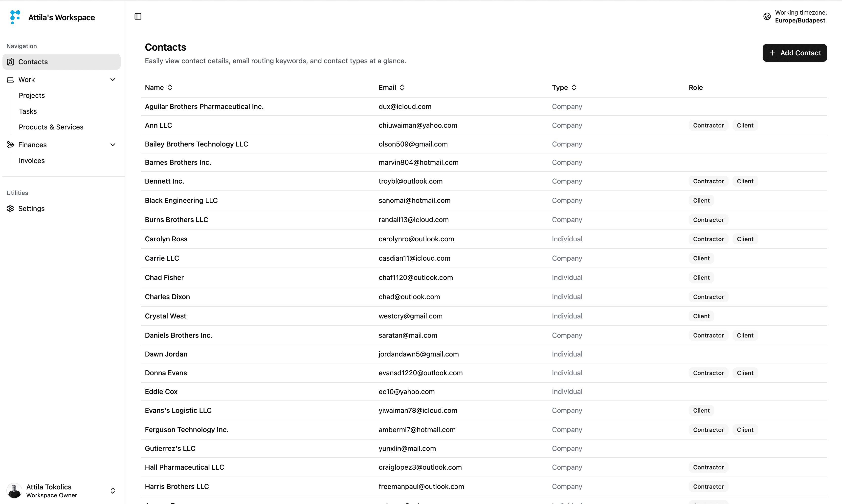
Task: Click the Work laptop icon in sidebar
Action: (x=10, y=80)
